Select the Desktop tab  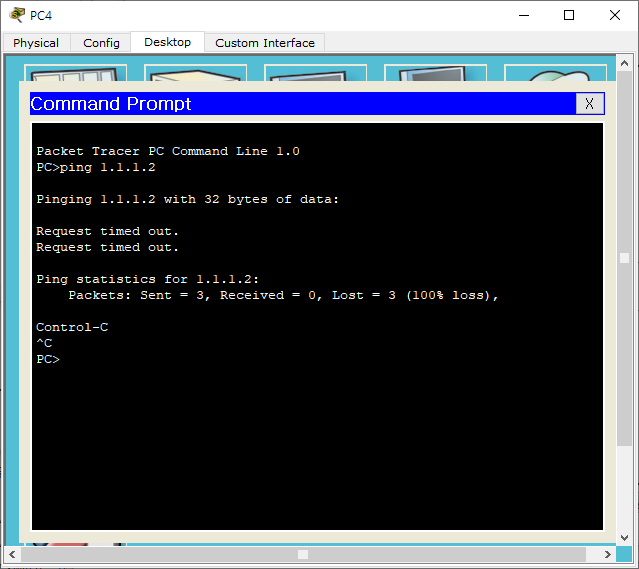(x=167, y=42)
